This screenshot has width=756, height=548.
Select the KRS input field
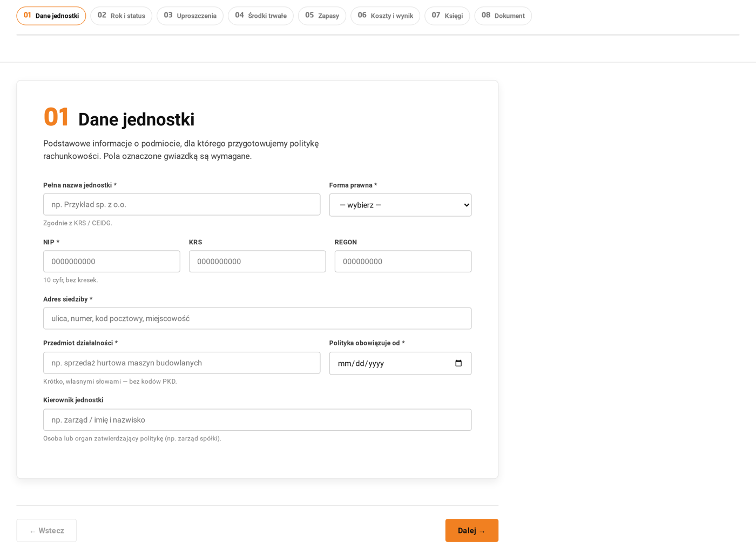(x=258, y=262)
